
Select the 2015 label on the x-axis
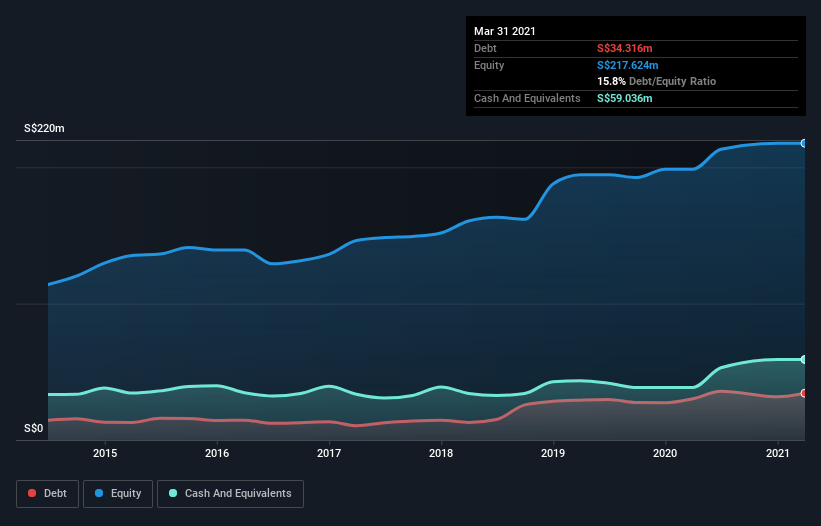[x=105, y=454]
